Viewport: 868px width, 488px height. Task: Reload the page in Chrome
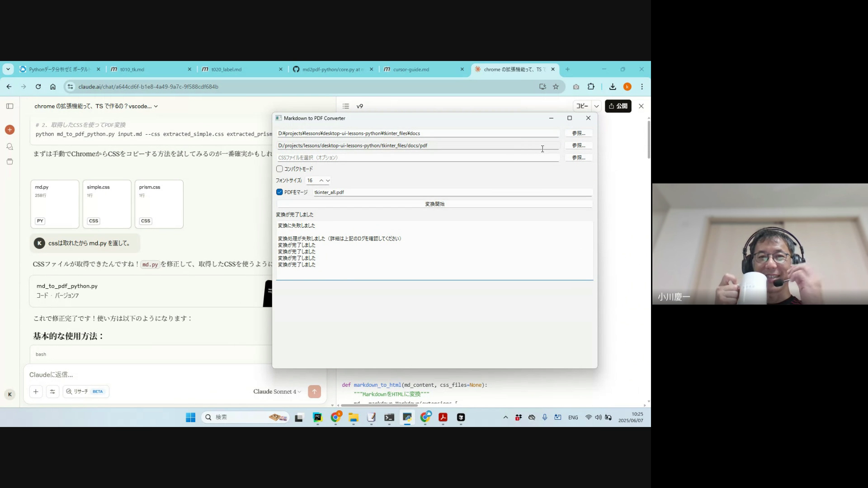pos(38,87)
